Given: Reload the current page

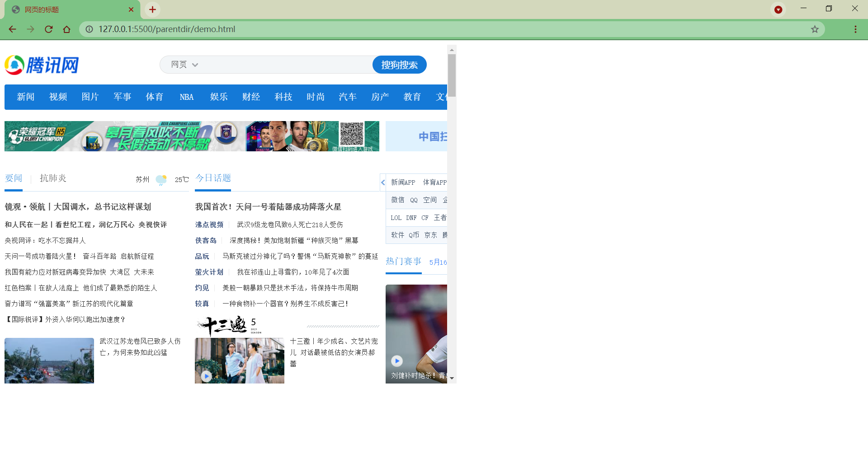Looking at the screenshot, I should point(48,29).
